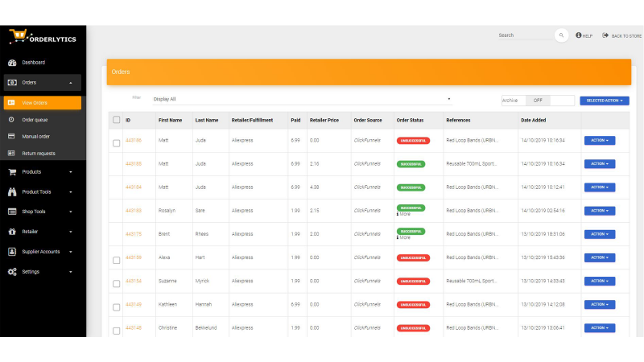Click the Order queue clock icon
This screenshot has height=362, width=644.
pos(11,119)
